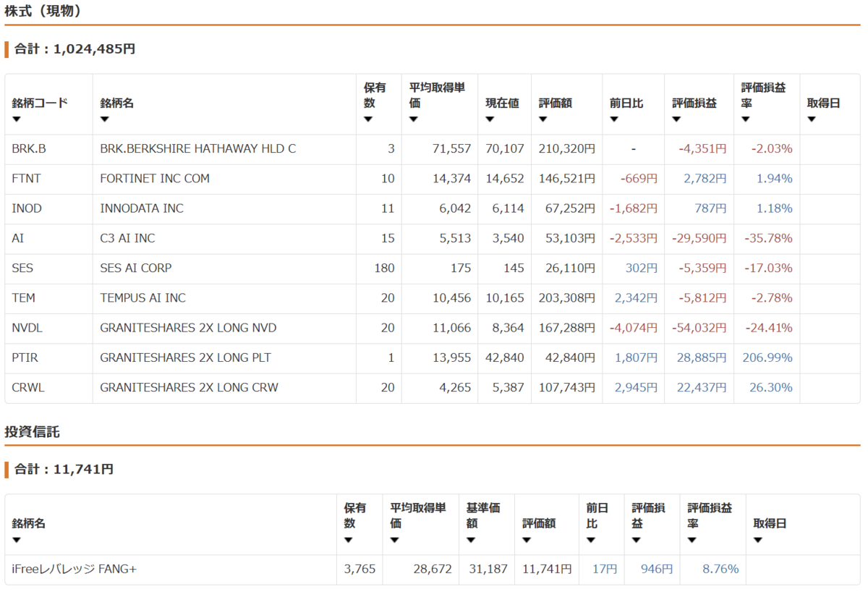Click GRANITESHARES 2X LONG CRW name

tap(189, 387)
